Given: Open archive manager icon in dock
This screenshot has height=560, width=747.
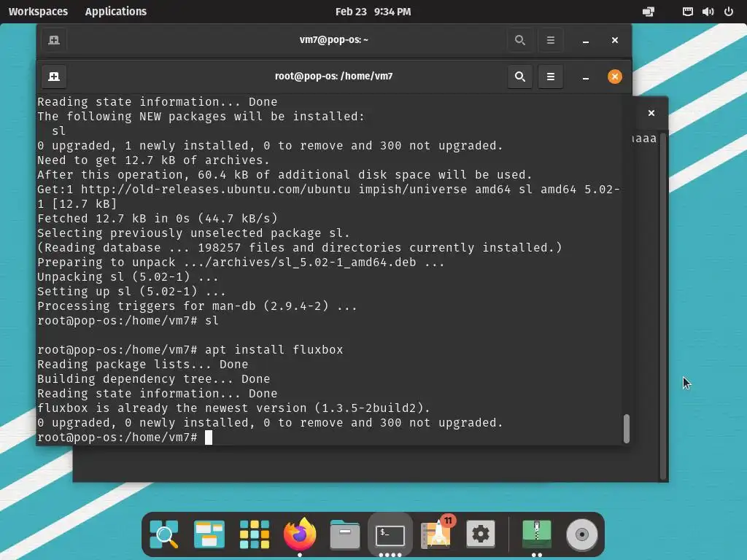Looking at the screenshot, I should pos(537,534).
